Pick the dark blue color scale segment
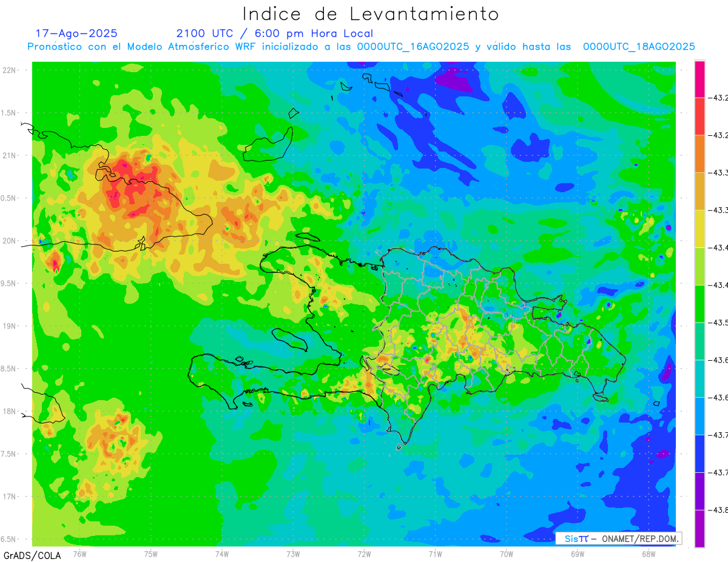Image resolution: width=728 pixels, height=562 pixels. click(x=699, y=453)
